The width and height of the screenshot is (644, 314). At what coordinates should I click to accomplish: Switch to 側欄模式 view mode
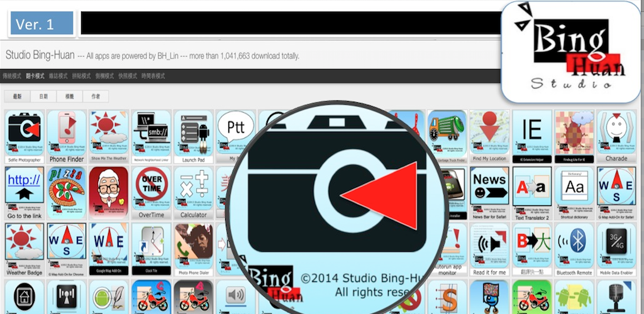point(104,76)
